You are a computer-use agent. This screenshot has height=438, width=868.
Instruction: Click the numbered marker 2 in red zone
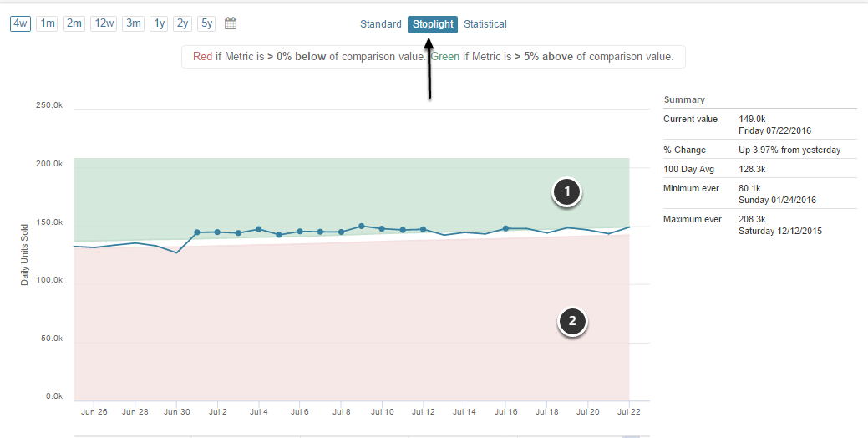(572, 320)
